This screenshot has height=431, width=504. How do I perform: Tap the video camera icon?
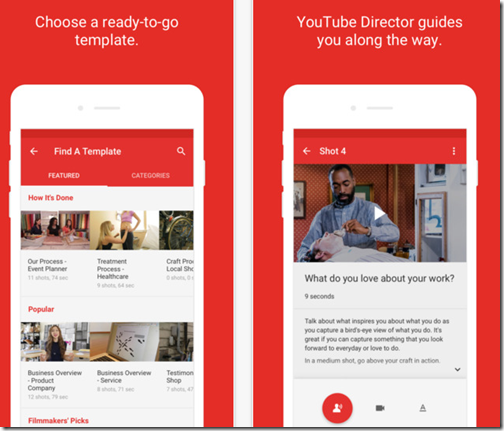pyautogui.click(x=380, y=408)
